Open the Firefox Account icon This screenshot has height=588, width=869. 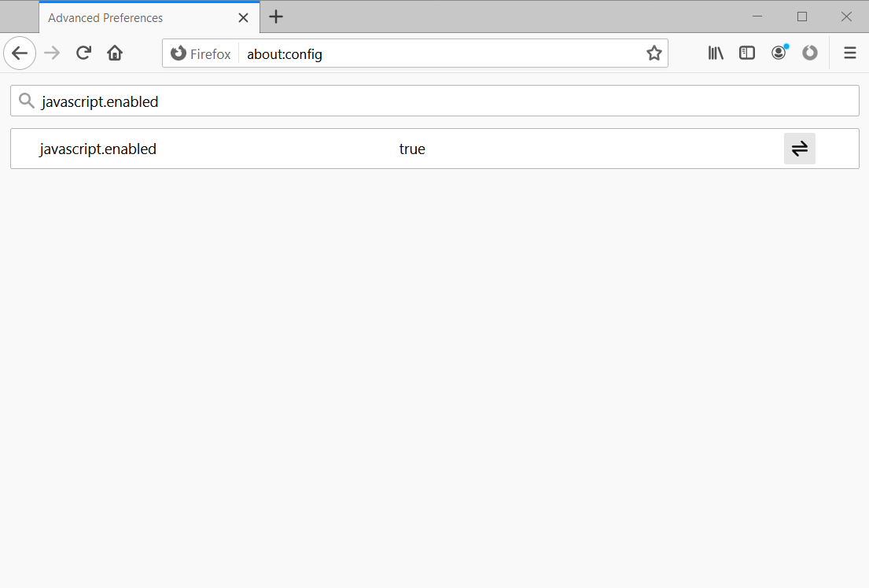[x=779, y=53]
